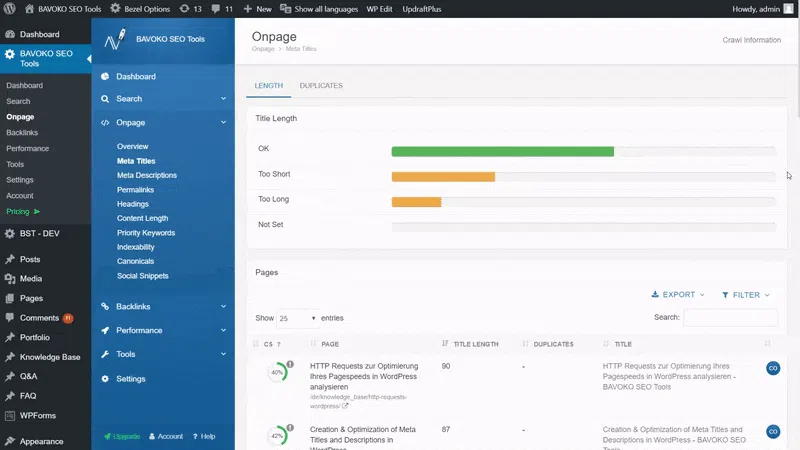Expand the Tools submenu chevron
The width and height of the screenshot is (800, 450).
pos(223,354)
